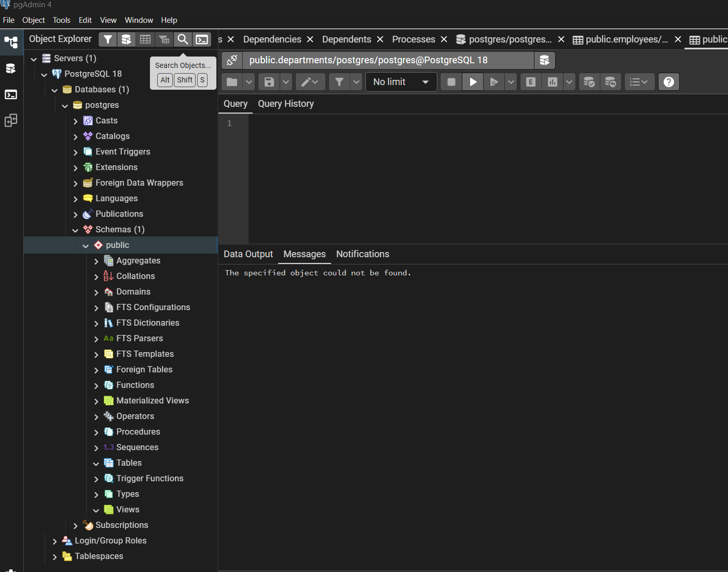This screenshot has height=572, width=728.
Task: Open the Object menu
Action: click(34, 20)
